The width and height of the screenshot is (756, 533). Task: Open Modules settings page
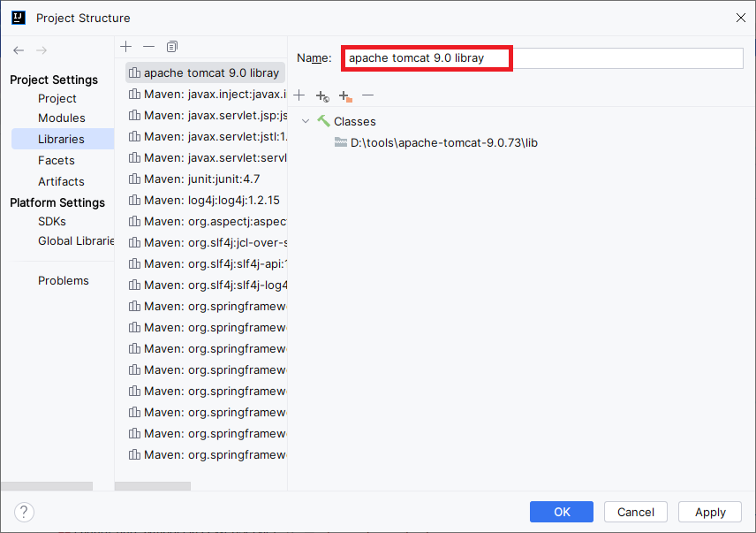coord(61,118)
